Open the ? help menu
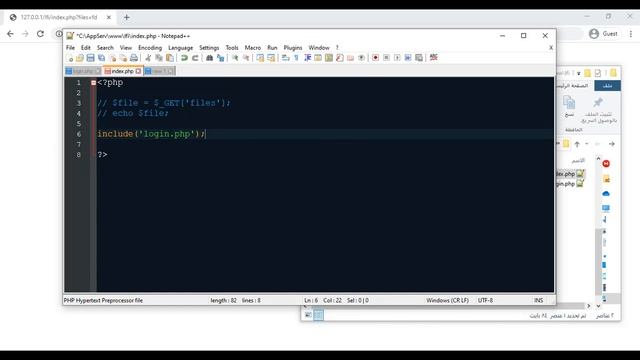Viewport: 640px width, 360px height. click(337, 48)
